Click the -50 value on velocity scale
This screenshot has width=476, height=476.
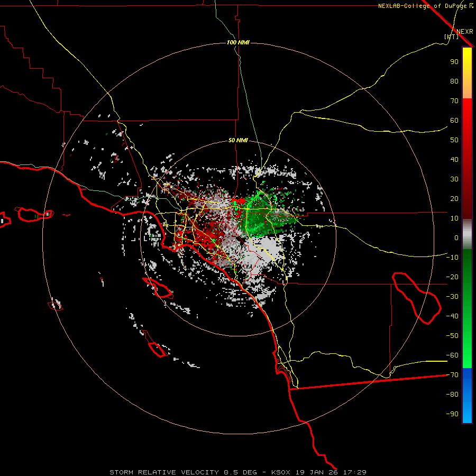click(x=452, y=336)
